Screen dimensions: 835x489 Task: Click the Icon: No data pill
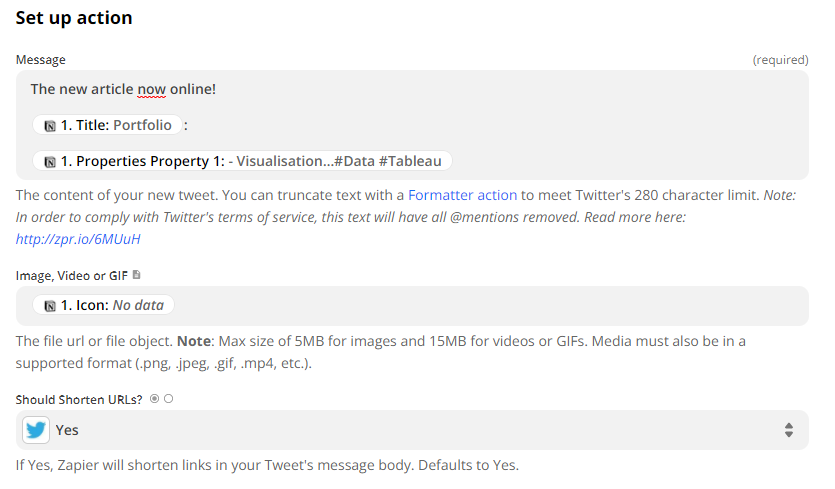pyautogui.click(x=103, y=305)
